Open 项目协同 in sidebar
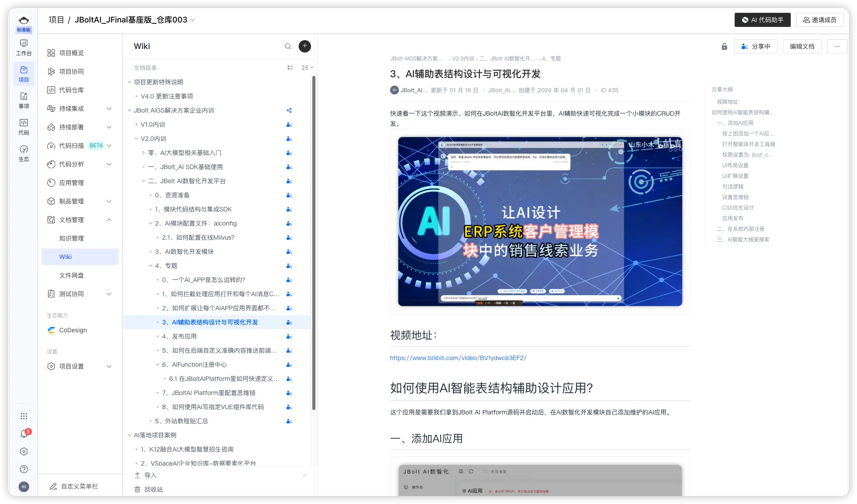 coord(71,71)
